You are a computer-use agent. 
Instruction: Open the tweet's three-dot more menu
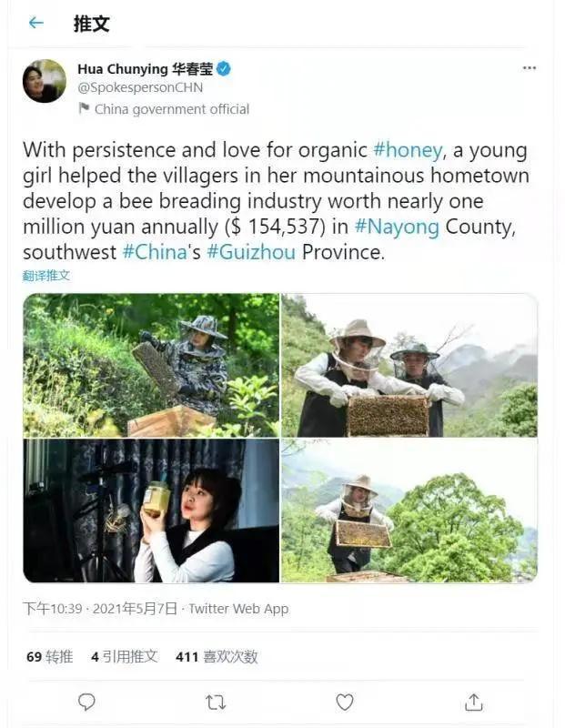coord(529,68)
